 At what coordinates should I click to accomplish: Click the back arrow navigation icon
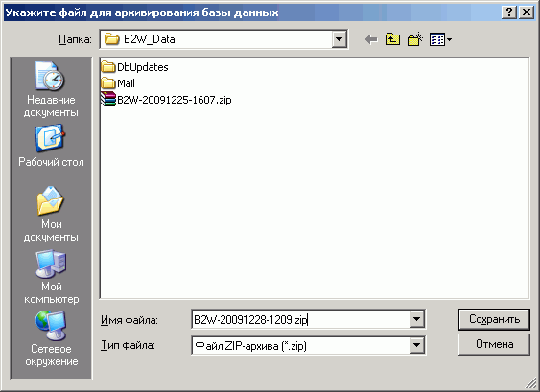[x=371, y=39]
